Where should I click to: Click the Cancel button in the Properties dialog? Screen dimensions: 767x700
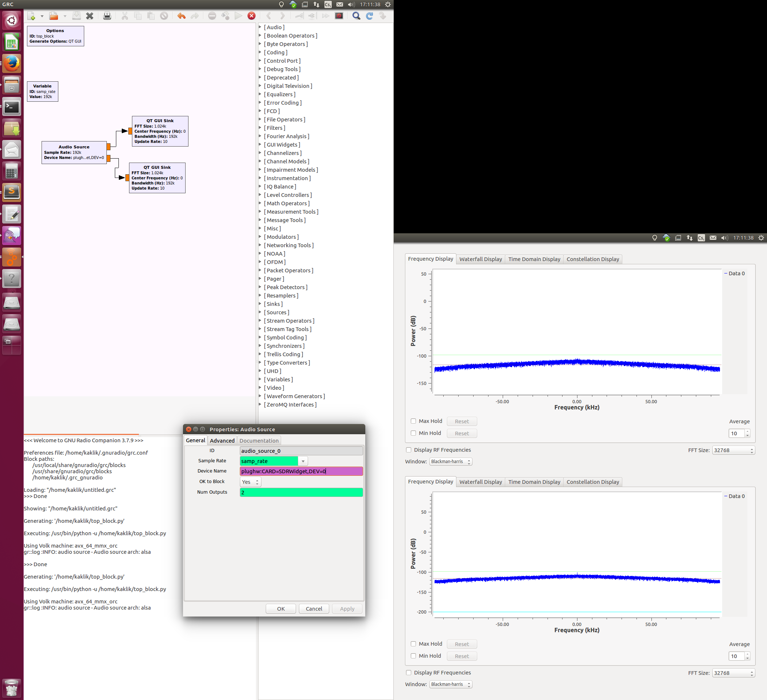314,609
